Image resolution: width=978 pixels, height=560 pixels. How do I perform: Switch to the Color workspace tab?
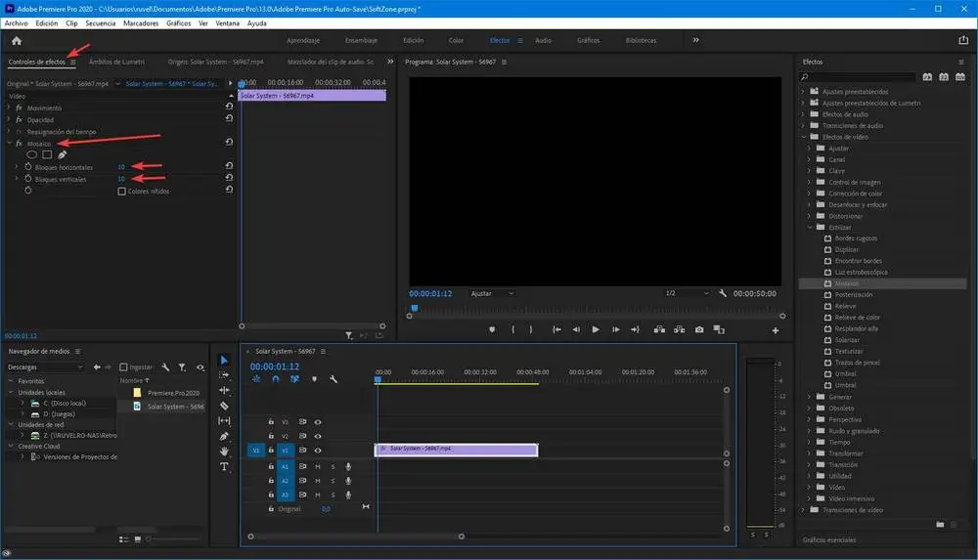click(x=456, y=41)
